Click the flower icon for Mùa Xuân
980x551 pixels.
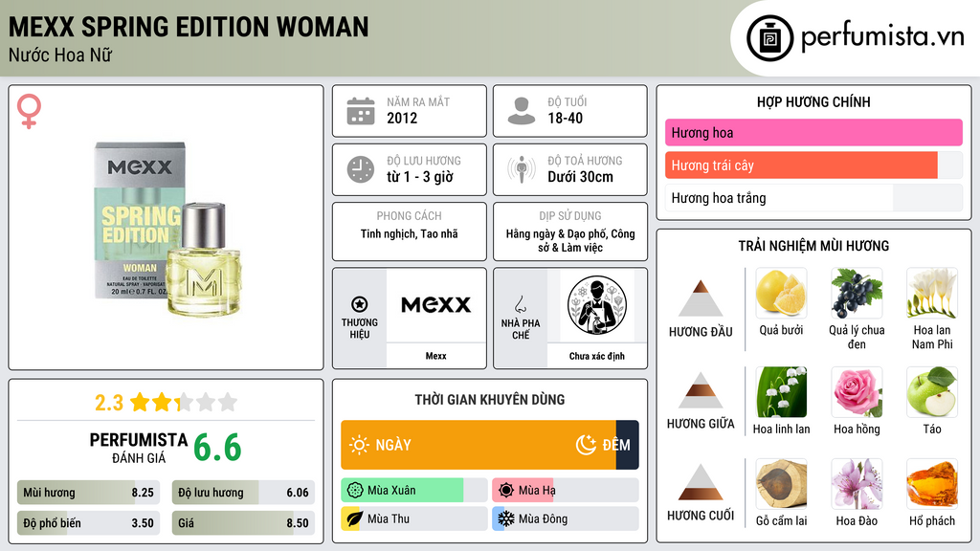pyautogui.click(x=355, y=491)
